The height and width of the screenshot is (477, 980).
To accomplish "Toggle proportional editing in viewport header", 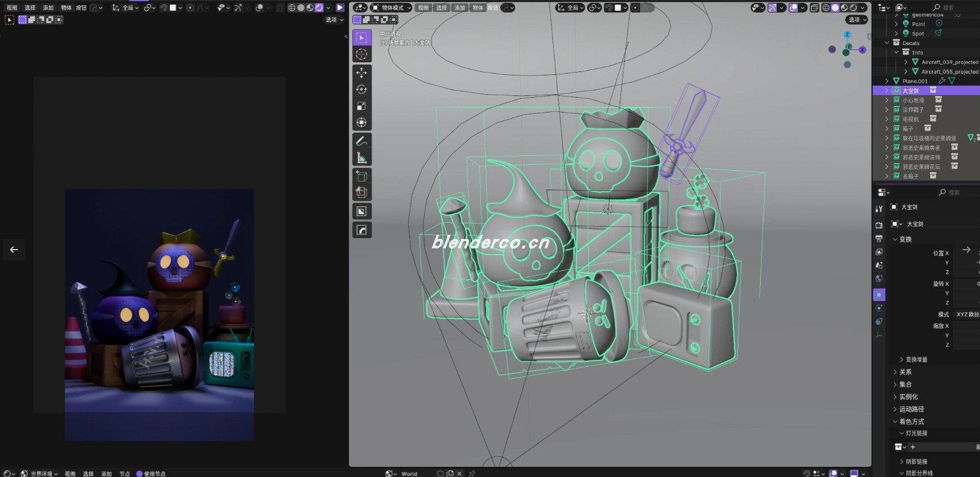I will point(635,7).
